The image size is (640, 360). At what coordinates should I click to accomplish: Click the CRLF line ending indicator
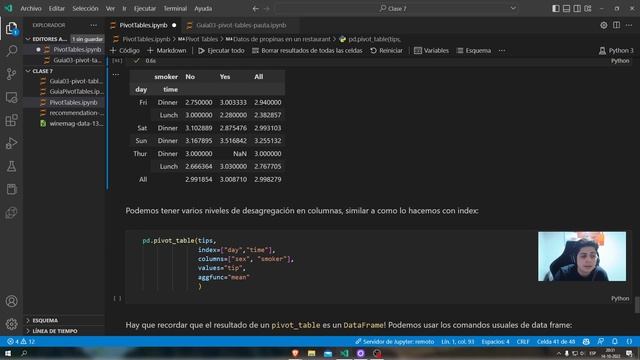pos(523,342)
